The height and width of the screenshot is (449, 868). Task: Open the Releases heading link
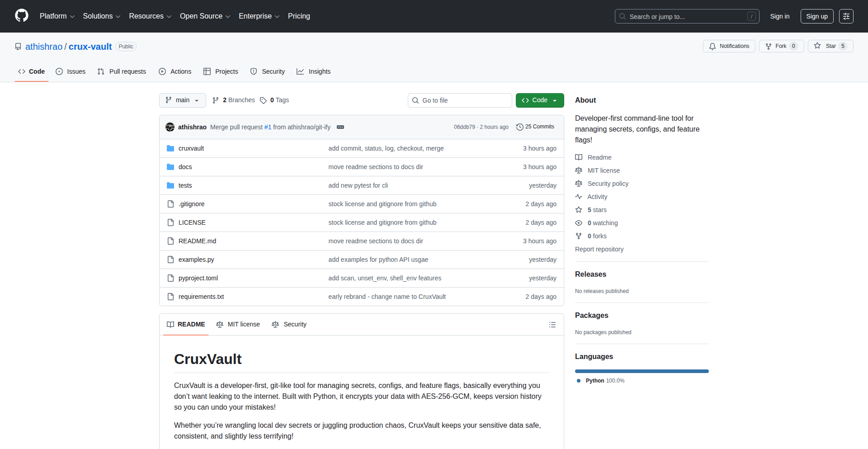[590, 274]
